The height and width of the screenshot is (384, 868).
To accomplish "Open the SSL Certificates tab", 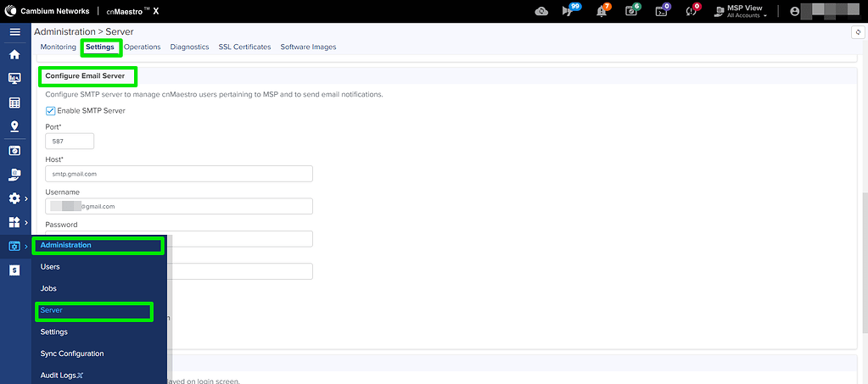I will 244,47.
